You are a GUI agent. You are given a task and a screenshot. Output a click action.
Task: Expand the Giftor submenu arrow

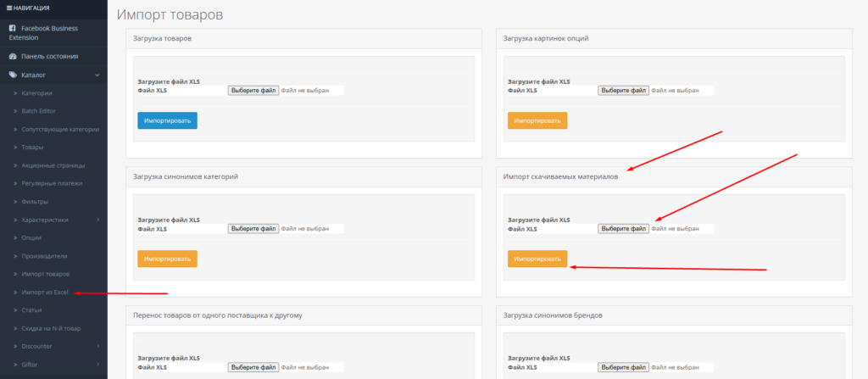(x=97, y=365)
